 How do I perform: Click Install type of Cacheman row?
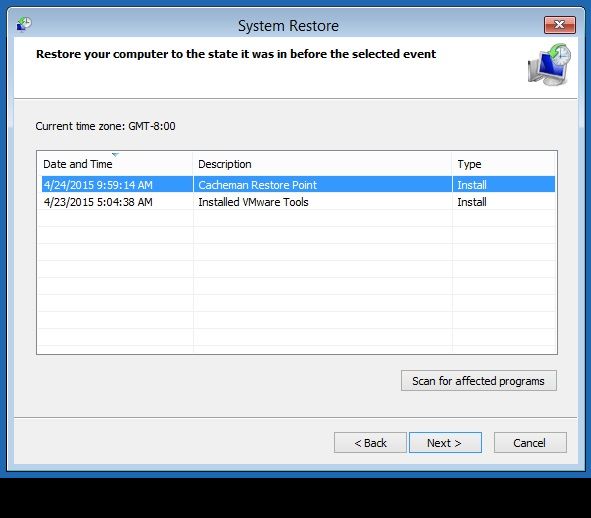pyautogui.click(x=472, y=185)
